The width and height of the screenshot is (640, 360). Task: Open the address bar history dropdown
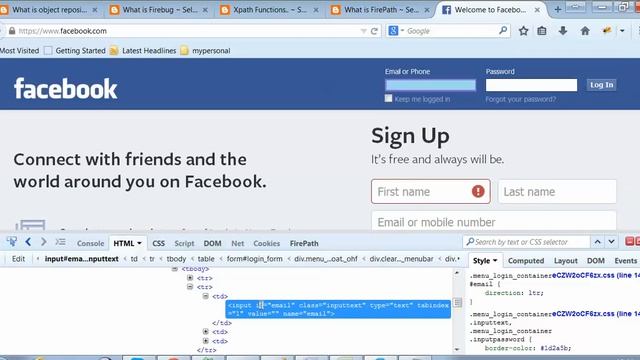(x=363, y=31)
